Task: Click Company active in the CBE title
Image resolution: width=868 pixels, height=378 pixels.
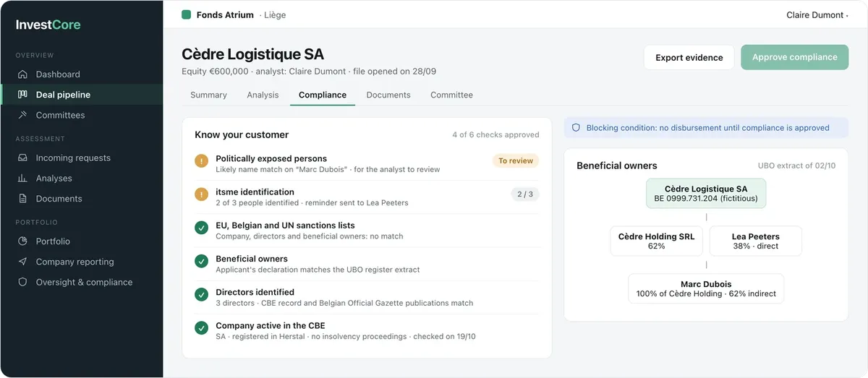Action: pyautogui.click(x=270, y=325)
